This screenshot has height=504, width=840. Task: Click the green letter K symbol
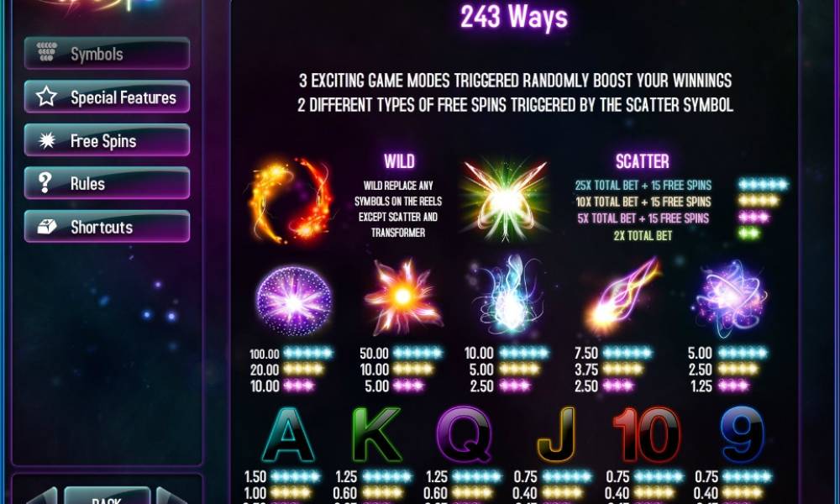tap(376, 434)
